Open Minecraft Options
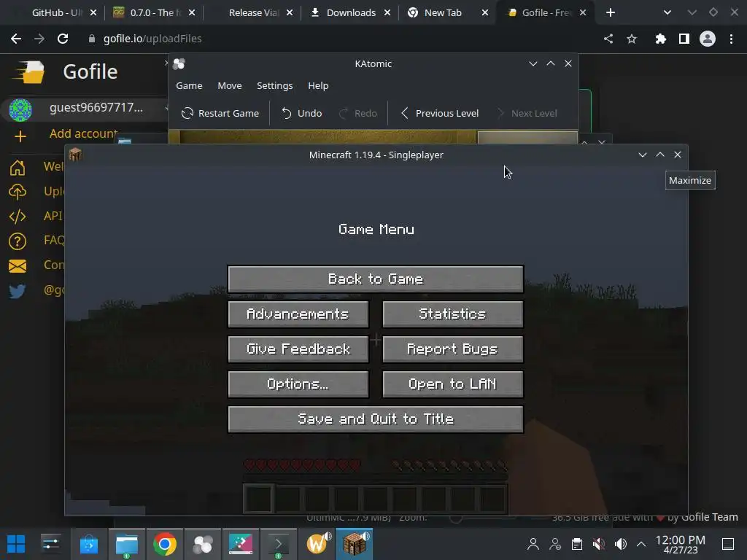Viewport: 747px width, 560px height. [x=298, y=384]
